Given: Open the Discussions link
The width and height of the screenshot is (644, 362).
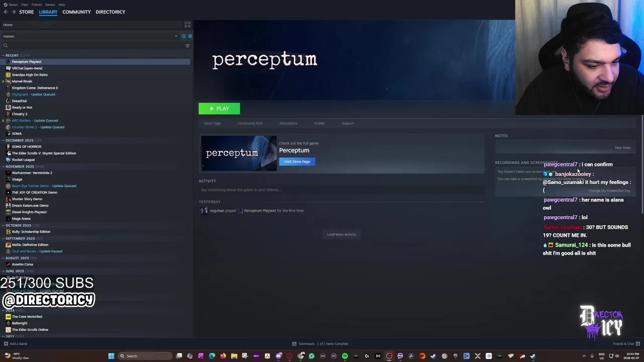Looking at the screenshot, I should pyautogui.click(x=288, y=123).
